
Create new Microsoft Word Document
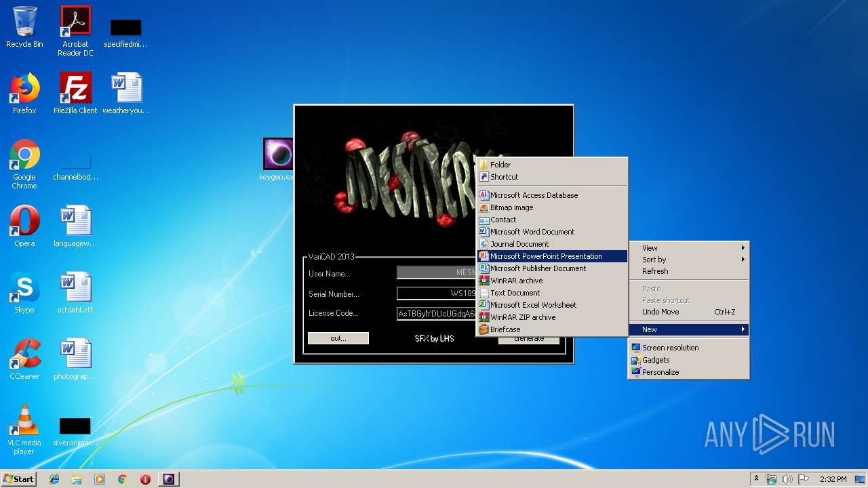(x=552, y=232)
